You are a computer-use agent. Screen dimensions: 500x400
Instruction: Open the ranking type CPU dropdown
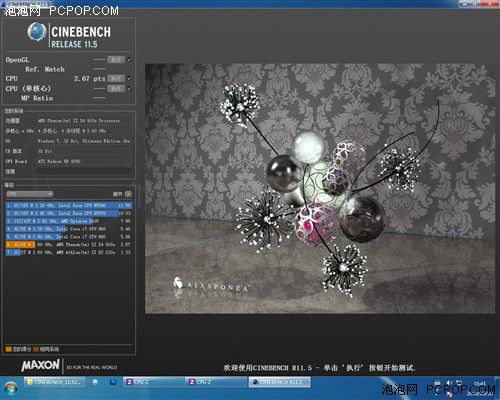pyautogui.click(x=30, y=194)
